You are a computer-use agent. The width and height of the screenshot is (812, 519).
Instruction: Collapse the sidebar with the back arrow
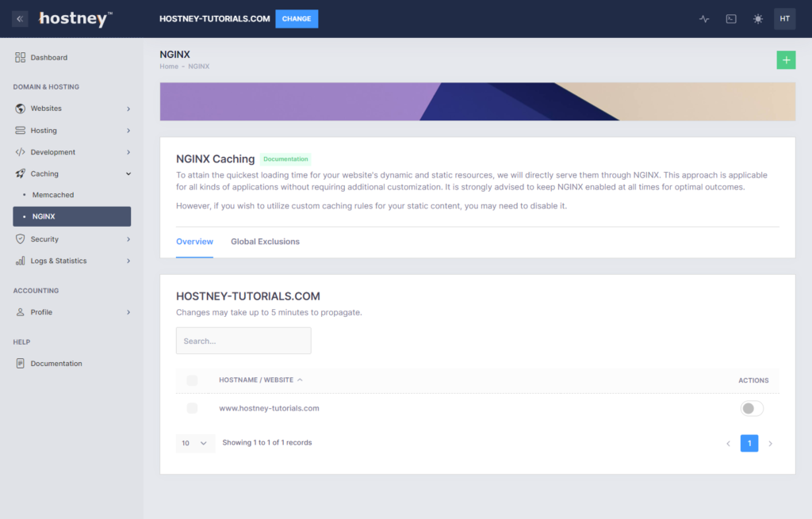[x=19, y=18]
